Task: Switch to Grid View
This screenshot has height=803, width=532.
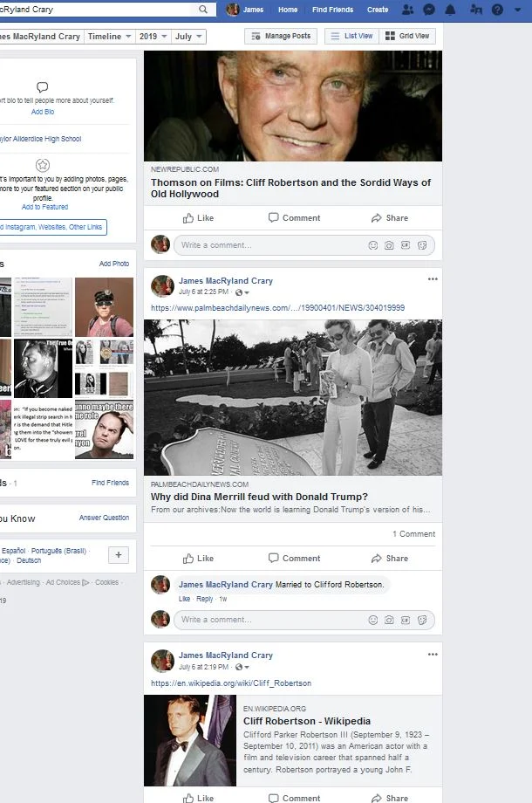Action: coord(407,36)
